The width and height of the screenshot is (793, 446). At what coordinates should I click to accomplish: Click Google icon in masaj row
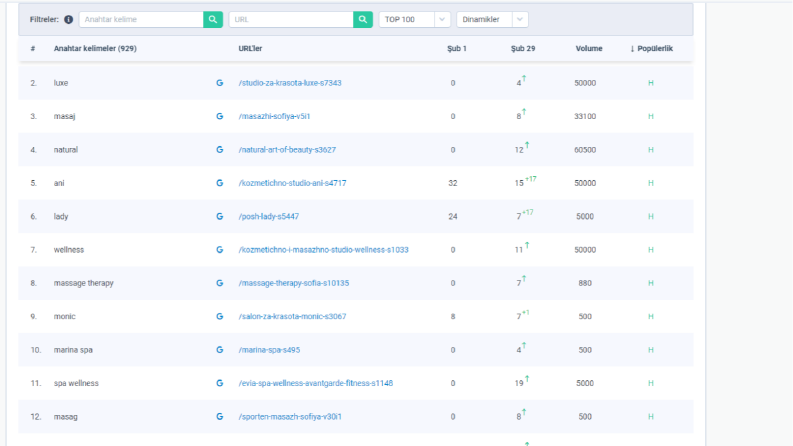click(219, 116)
